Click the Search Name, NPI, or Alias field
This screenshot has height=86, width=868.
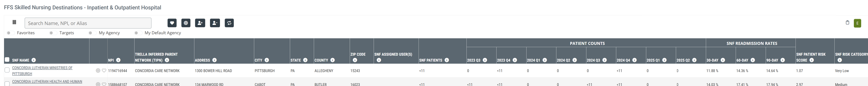[x=88, y=23]
